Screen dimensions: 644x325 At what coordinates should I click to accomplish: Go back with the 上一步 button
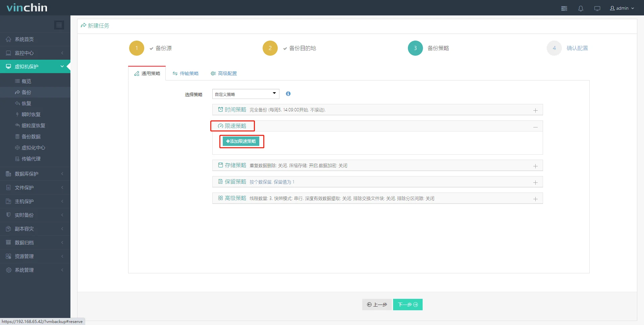377,305
